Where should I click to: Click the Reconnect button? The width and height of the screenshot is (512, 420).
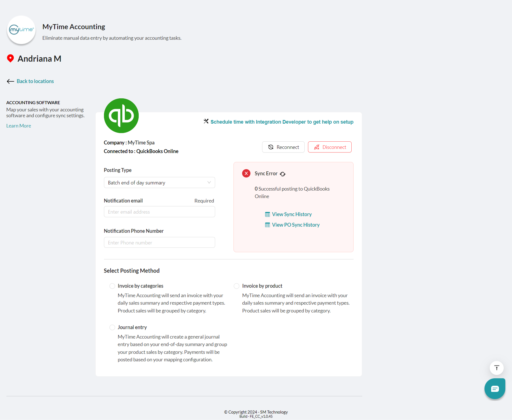[x=283, y=147]
